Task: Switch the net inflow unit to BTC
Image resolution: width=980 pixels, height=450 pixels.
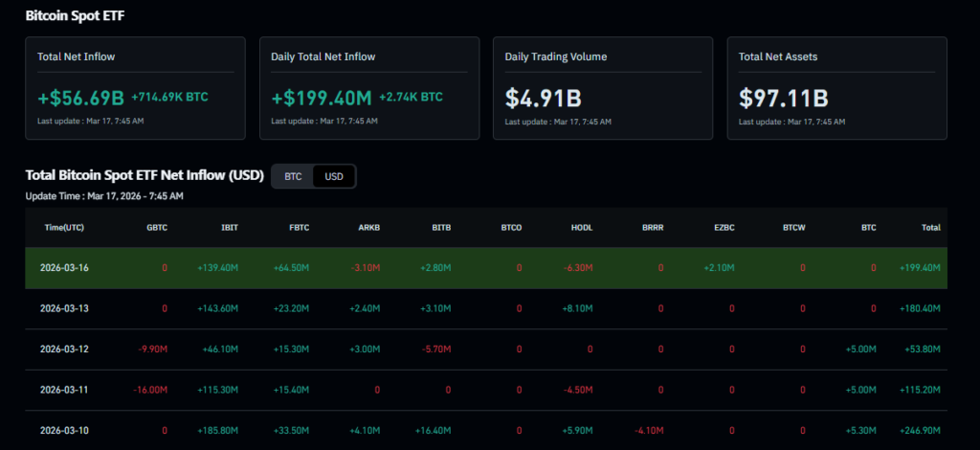Action: coord(293,176)
